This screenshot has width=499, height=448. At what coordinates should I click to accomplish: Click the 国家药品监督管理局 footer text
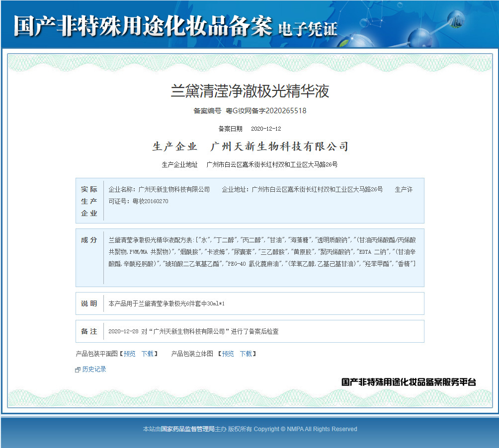[x=188, y=429]
